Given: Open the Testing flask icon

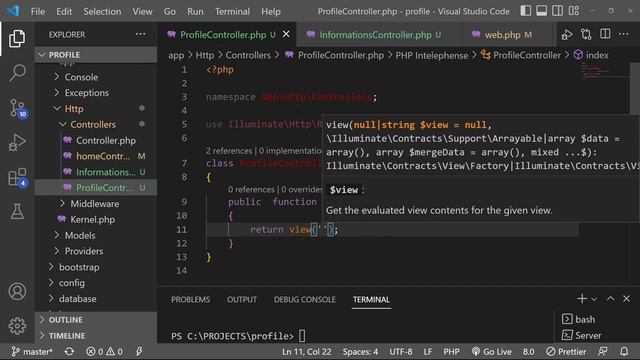Looking at the screenshot, I should (17, 211).
